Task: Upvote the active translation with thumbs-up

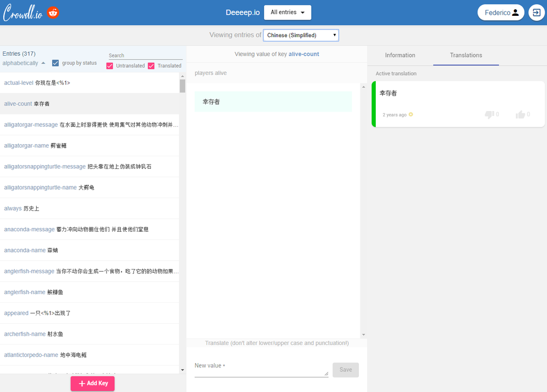Action: (x=519, y=115)
